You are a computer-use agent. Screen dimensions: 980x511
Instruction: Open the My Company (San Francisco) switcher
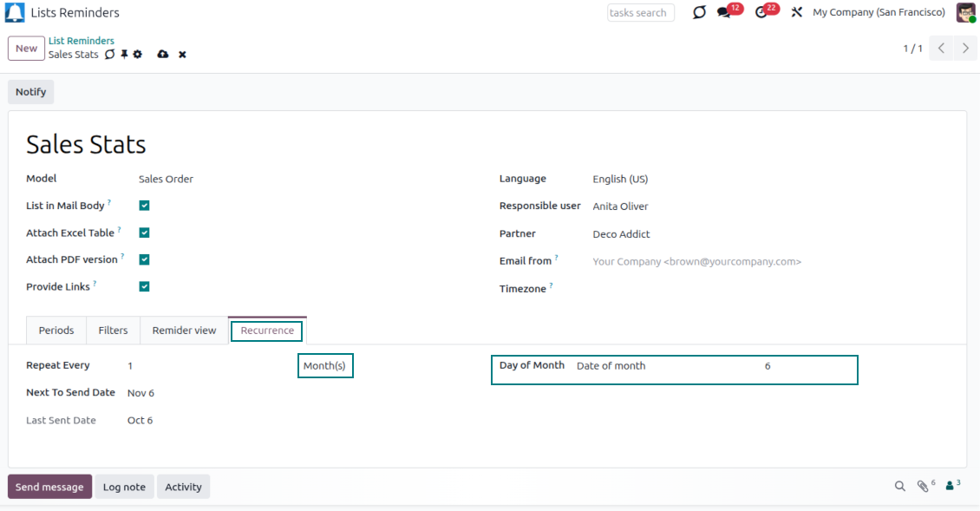(x=879, y=13)
